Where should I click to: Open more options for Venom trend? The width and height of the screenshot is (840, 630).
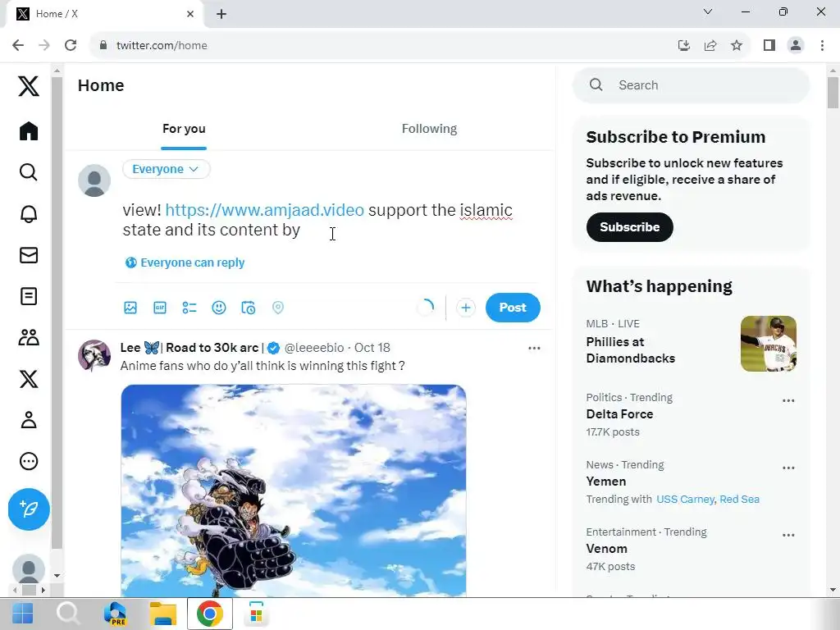788,535
